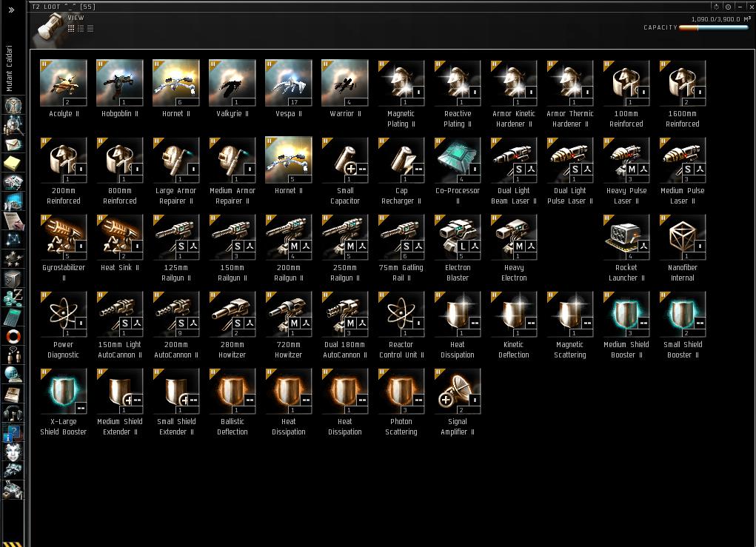
Task: Click the capacity usage bar
Action: [714, 27]
